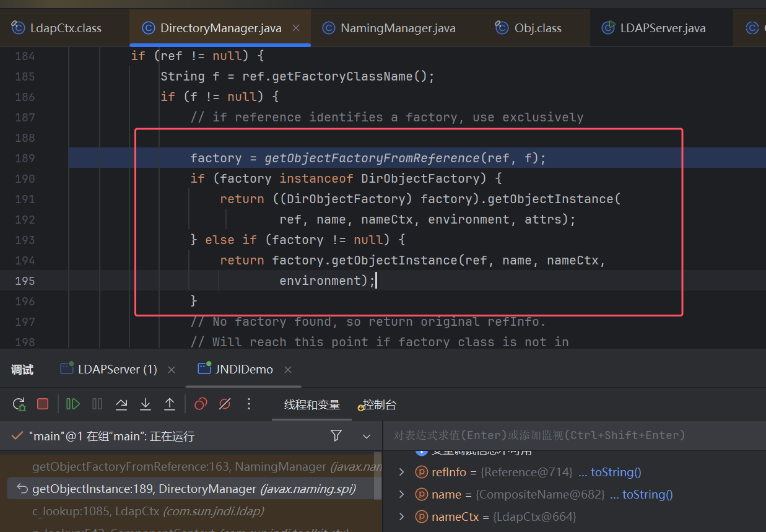This screenshot has width=766, height=532.
Task: Click the JNDIDemo run configuration icon
Action: pos(204,368)
